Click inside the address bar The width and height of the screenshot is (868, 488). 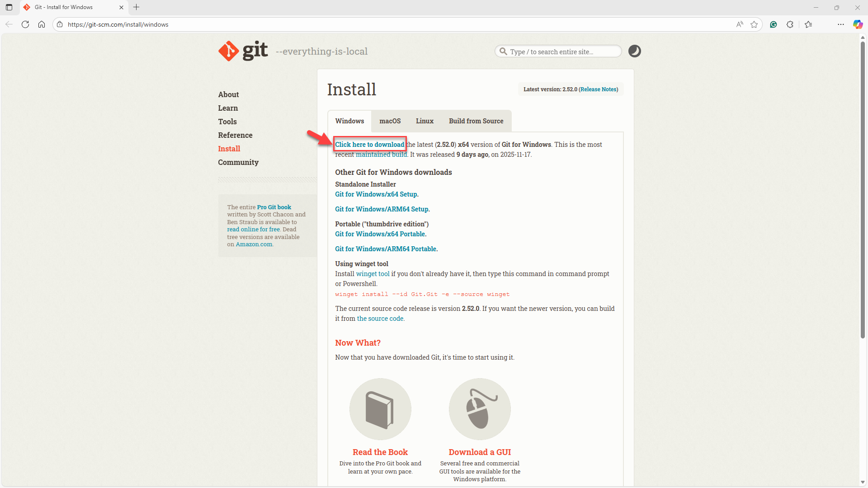181,24
